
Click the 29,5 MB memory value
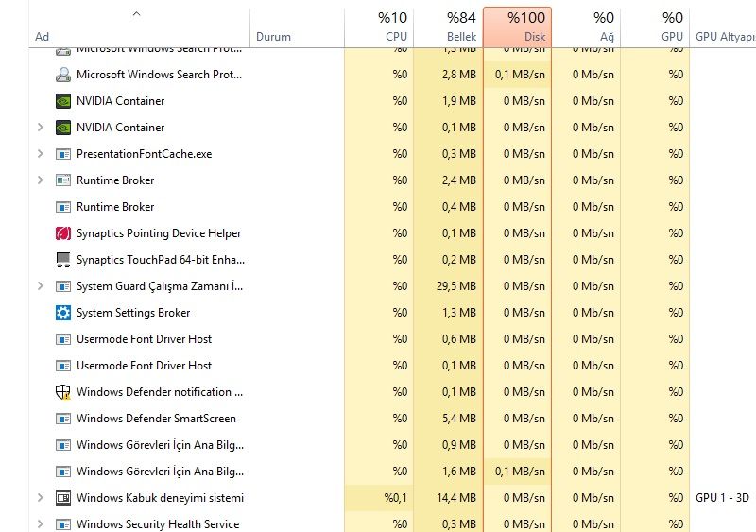point(456,286)
